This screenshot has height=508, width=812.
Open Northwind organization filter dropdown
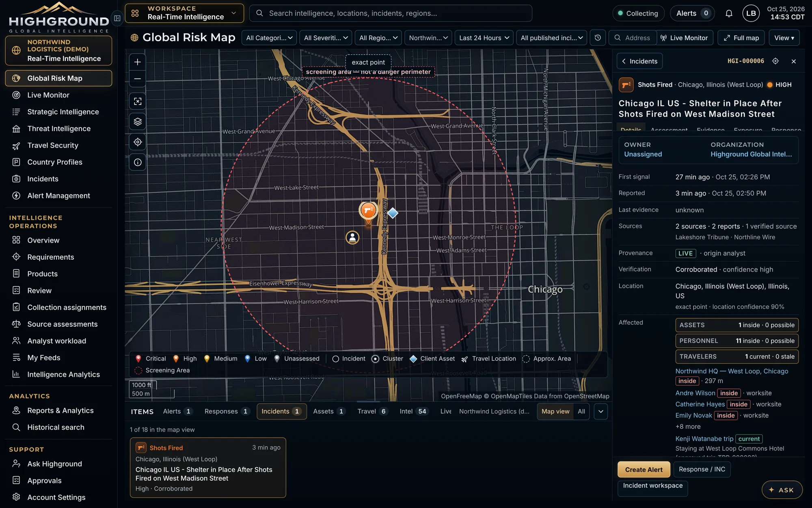point(428,38)
